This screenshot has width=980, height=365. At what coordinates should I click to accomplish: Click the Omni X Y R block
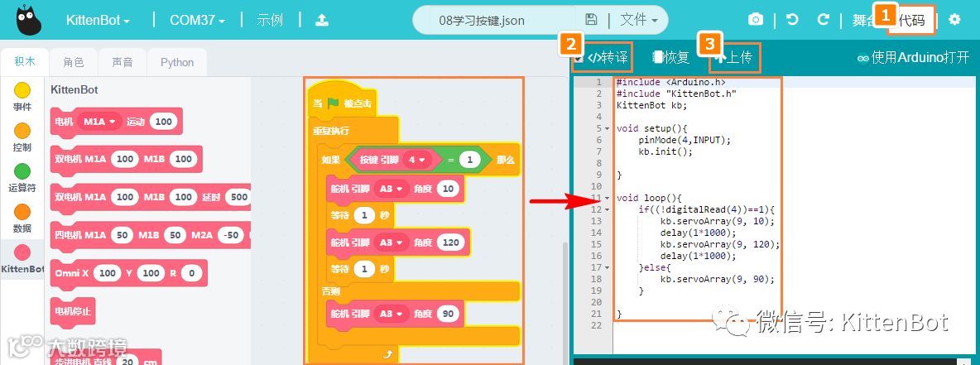pyautogui.click(x=129, y=273)
